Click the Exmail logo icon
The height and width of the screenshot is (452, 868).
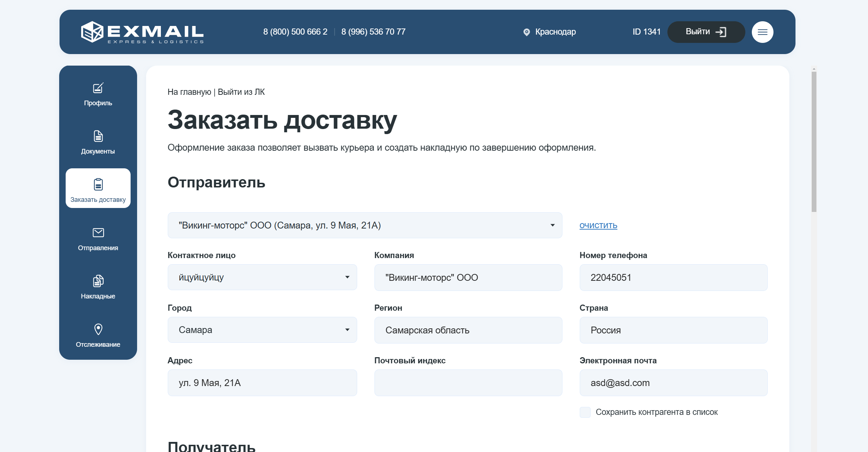coord(92,32)
